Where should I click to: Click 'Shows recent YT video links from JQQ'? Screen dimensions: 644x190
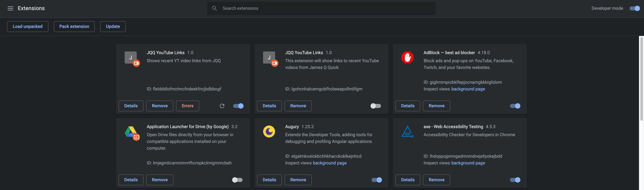[183, 61]
